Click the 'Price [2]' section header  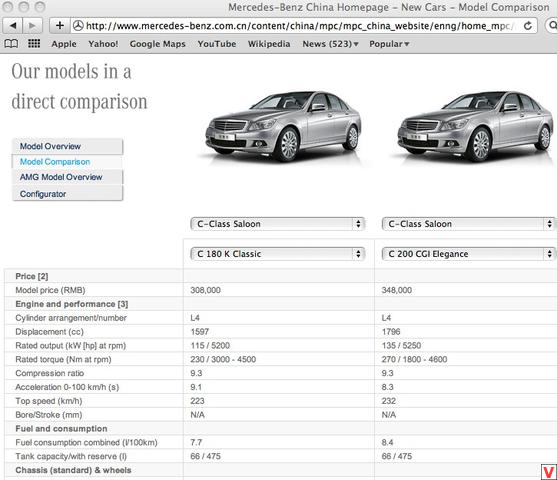coord(32,276)
